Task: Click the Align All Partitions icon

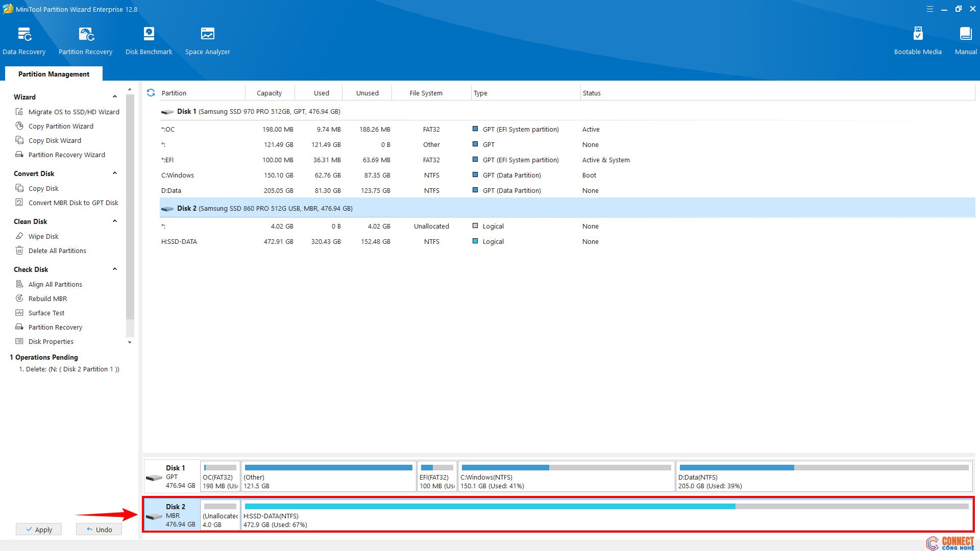Action: click(19, 284)
